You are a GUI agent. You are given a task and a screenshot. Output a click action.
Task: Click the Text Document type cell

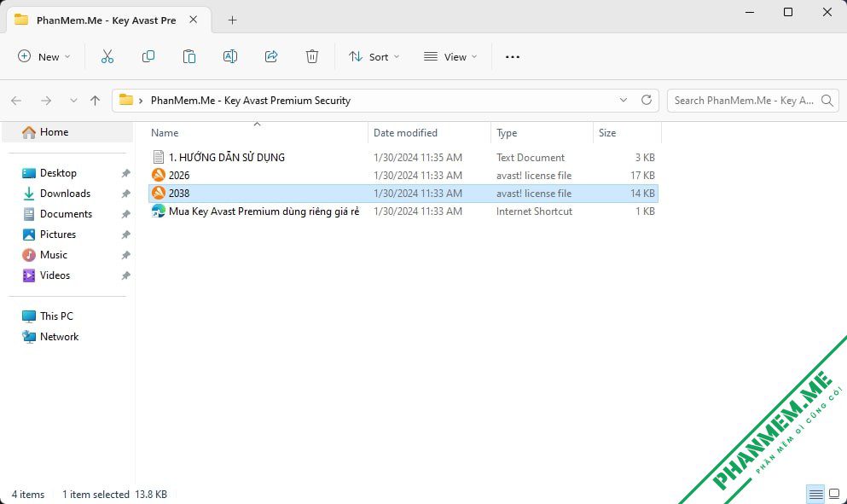531,157
